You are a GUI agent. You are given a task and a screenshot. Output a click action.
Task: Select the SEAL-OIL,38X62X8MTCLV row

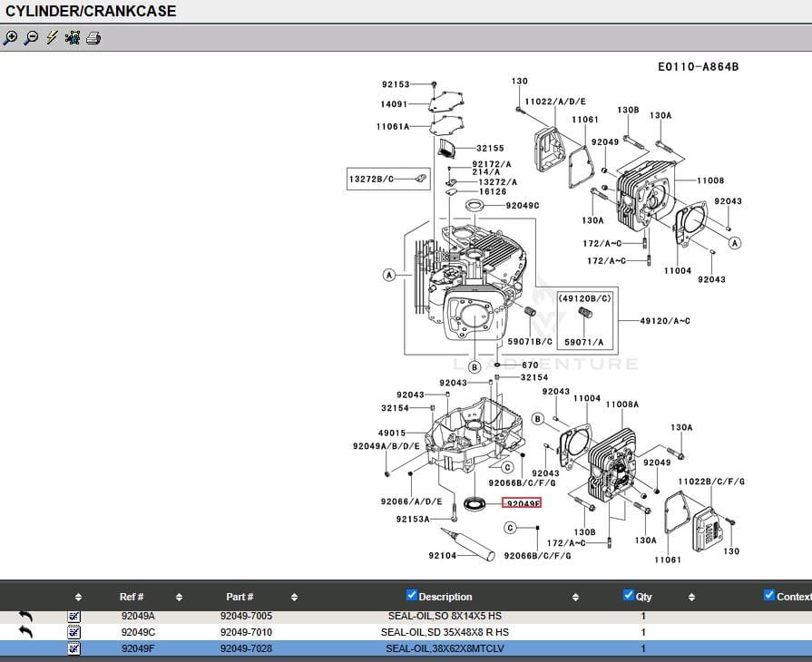pyautogui.click(x=445, y=648)
